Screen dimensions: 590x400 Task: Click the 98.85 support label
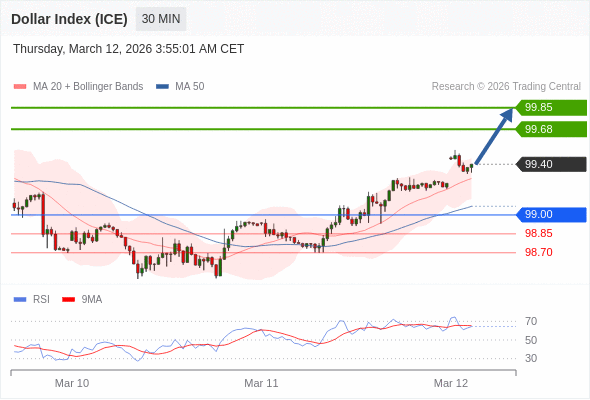pyautogui.click(x=539, y=233)
